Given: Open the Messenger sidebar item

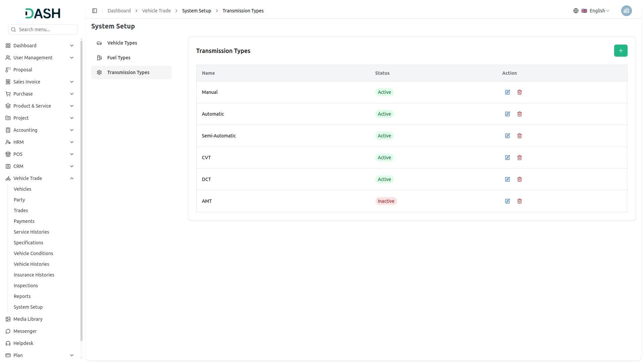Looking at the screenshot, I should (x=25, y=331).
